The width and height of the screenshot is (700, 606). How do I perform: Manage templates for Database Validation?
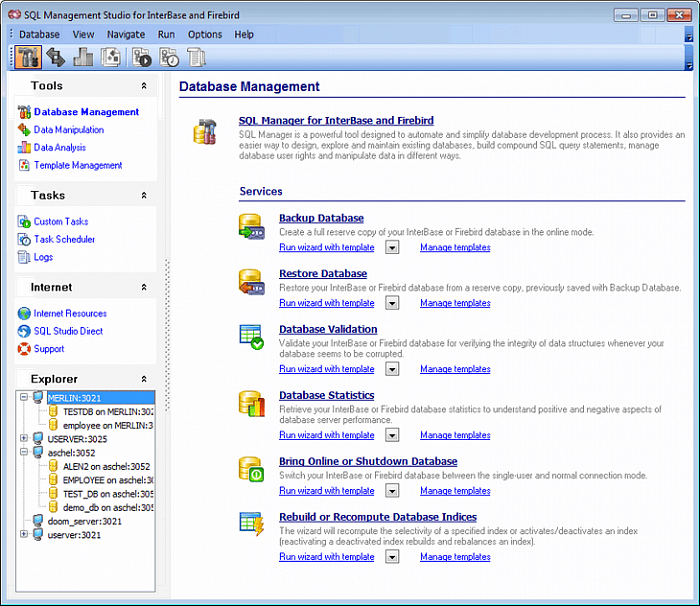click(455, 369)
